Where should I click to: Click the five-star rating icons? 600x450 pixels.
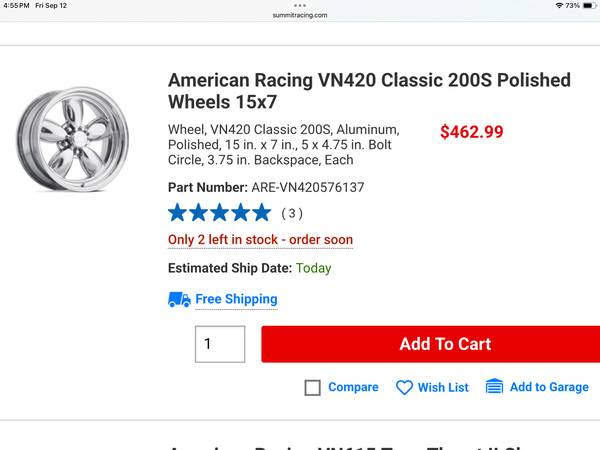[219, 212]
